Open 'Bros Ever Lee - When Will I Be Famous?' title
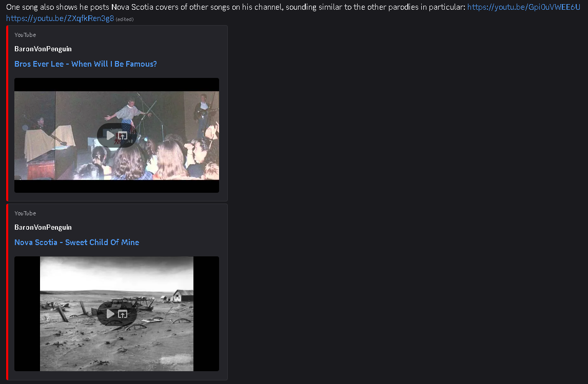 pyautogui.click(x=86, y=64)
